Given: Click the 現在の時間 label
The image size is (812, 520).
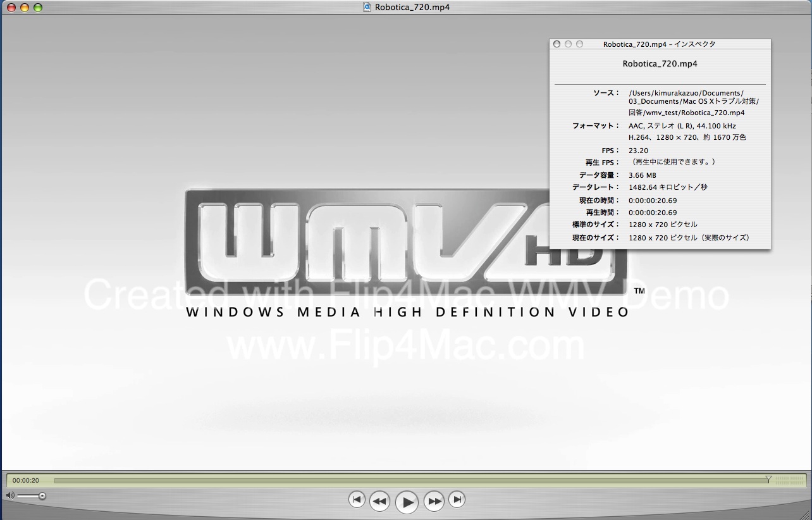Looking at the screenshot, I should pyautogui.click(x=600, y=201).
